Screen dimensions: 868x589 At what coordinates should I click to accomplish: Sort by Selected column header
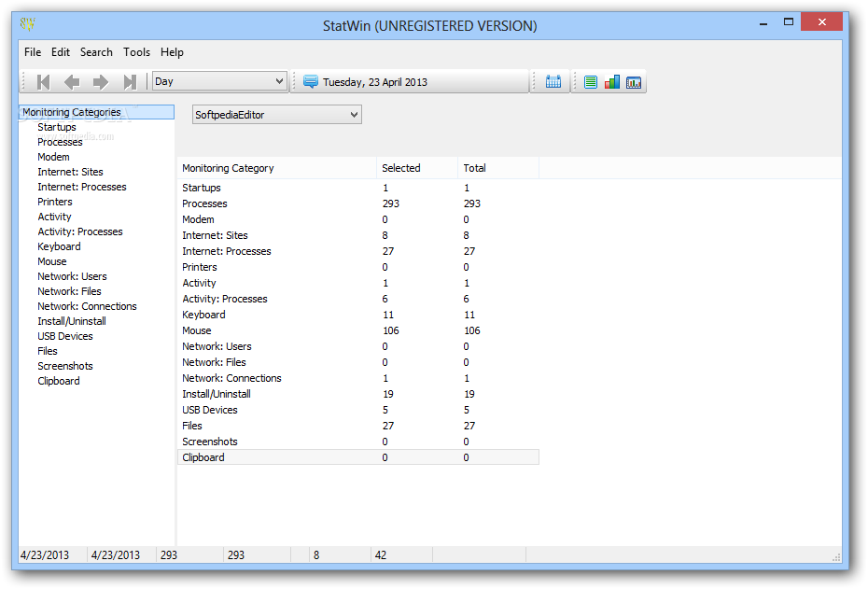[417, 168]
